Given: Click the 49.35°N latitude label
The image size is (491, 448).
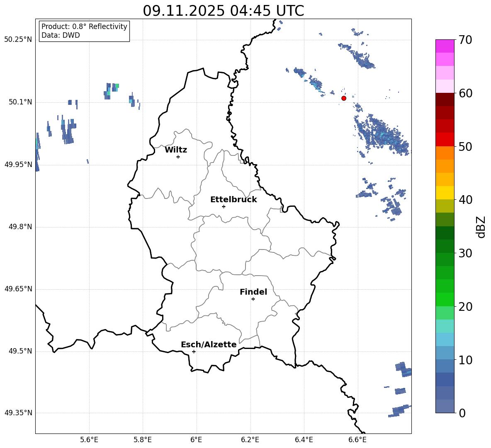Looking at the screenshot, I should (18, 413).
